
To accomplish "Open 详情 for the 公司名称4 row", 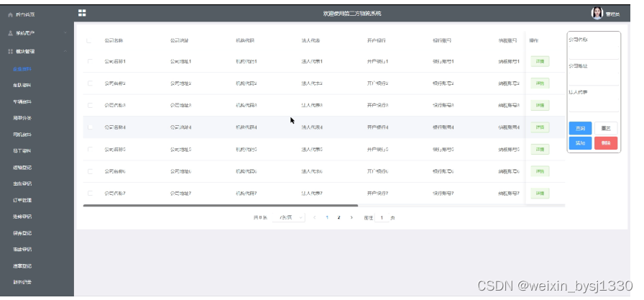I will pos(540,127).
